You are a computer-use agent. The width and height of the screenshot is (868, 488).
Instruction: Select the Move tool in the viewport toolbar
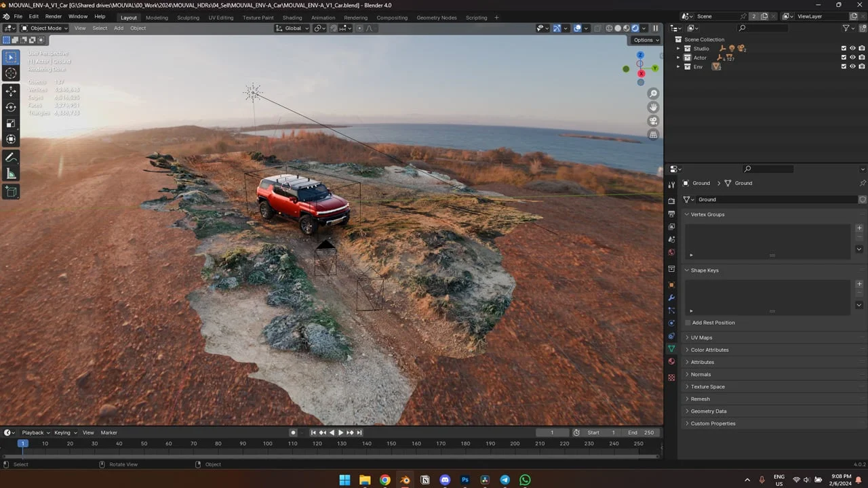click(11, 90)
